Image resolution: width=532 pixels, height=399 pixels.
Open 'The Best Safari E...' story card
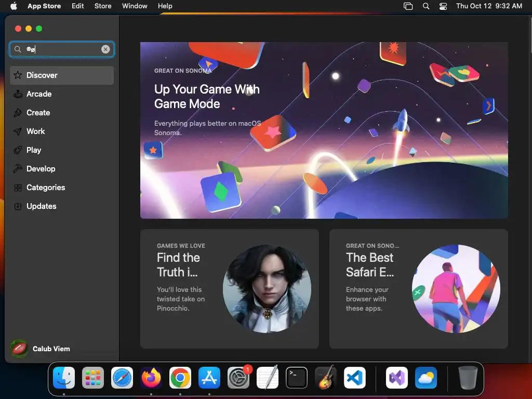[x=419, y=289]
